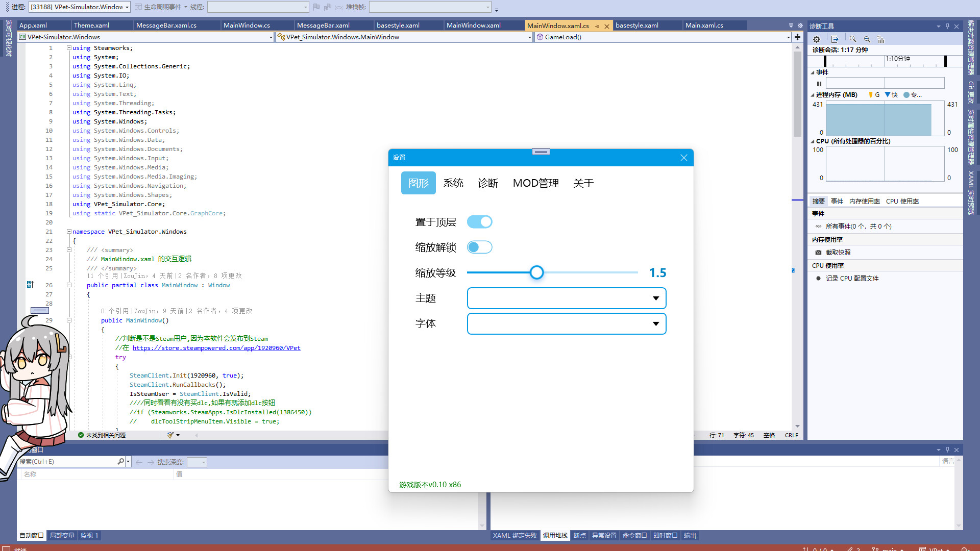Click the record dot beside 记录 CPU 配置文件

pos(818,279)
